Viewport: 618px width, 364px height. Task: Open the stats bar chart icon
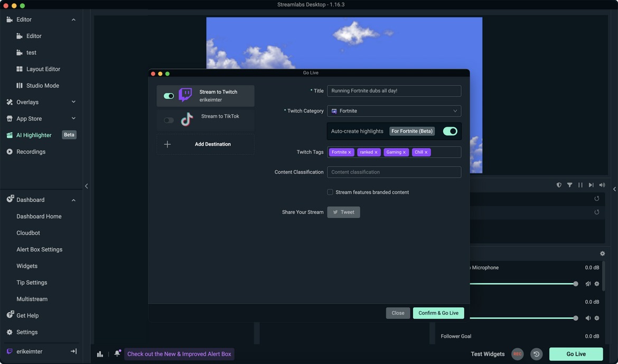click(100, 354)
